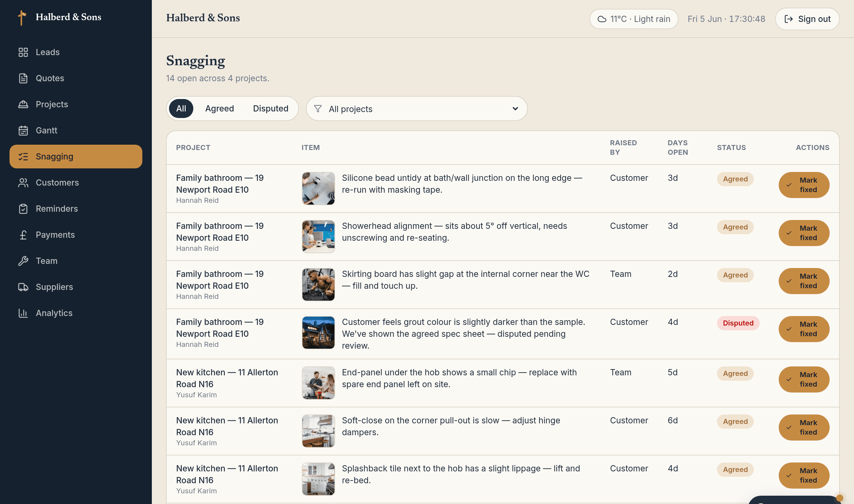854x504 pixels.
Task: Click the Halberd & Sons logo icon
Action: pyautogui.click(x=22, y=18)
